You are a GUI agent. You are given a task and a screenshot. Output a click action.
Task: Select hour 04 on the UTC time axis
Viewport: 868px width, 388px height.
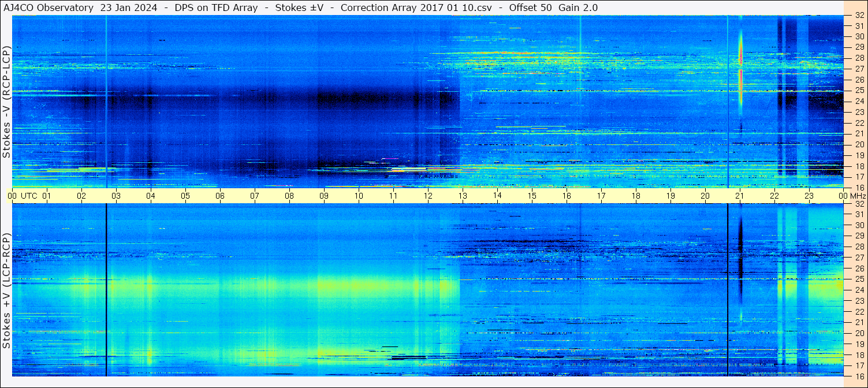151,196
